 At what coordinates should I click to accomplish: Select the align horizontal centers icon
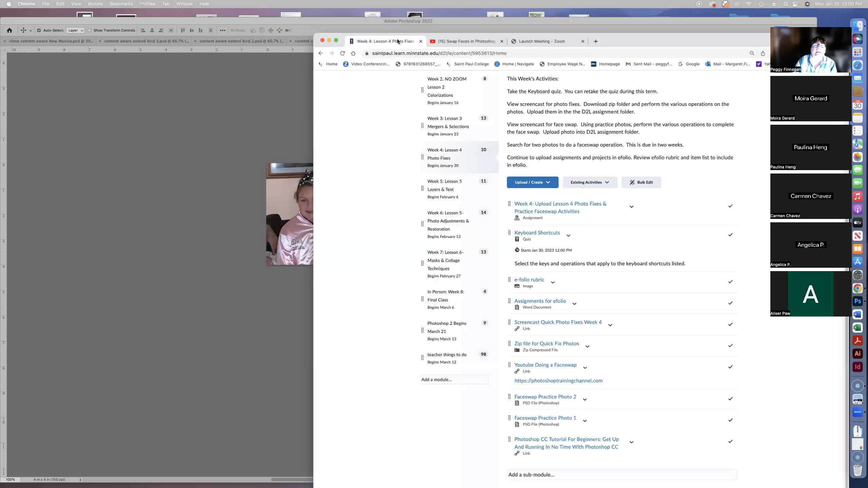[152, 30]
